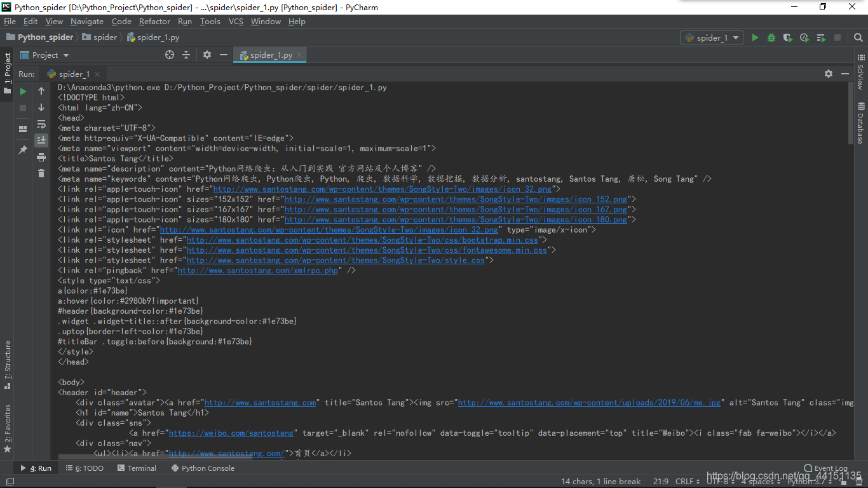
Task: Locate current file with crosshair icon
Action: 170,55
